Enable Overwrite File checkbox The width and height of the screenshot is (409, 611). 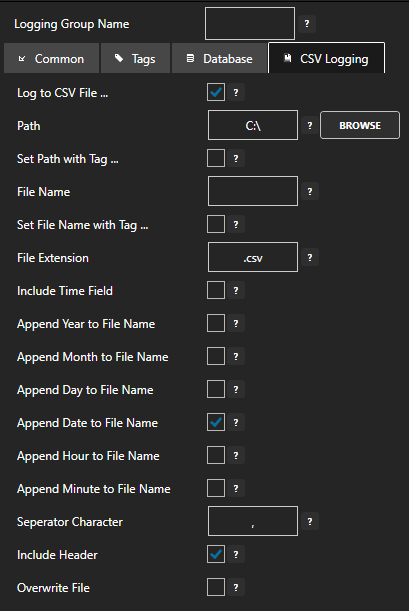tap(216, 587)
